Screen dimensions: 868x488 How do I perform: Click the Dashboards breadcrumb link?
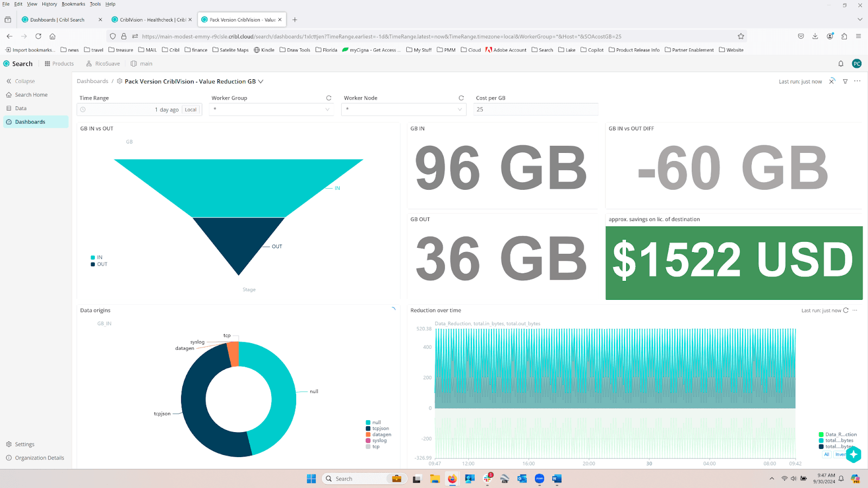[93, 81]
